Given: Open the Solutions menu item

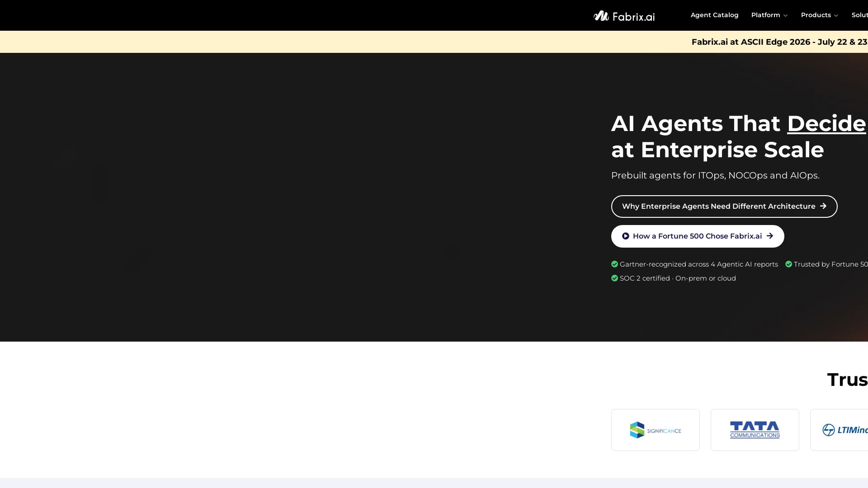Looking at the screenshot, I should [x=859, y=15].
